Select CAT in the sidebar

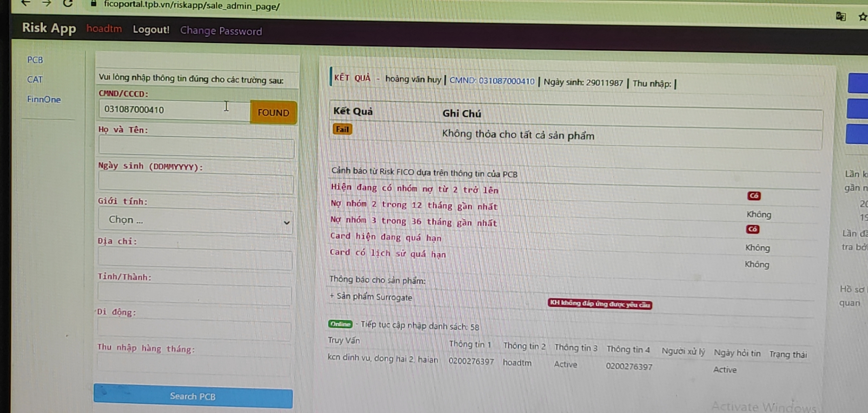(35, 79)
